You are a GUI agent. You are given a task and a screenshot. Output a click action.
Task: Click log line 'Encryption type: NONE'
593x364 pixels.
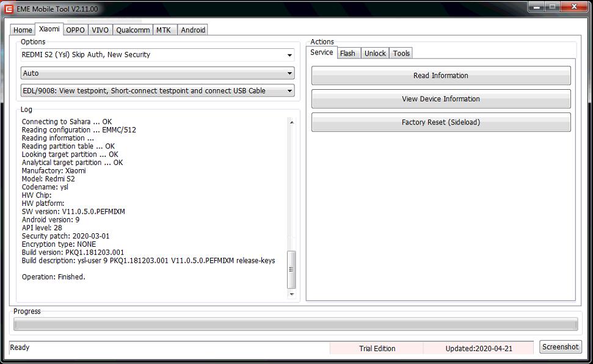click(x=59, y=244)
